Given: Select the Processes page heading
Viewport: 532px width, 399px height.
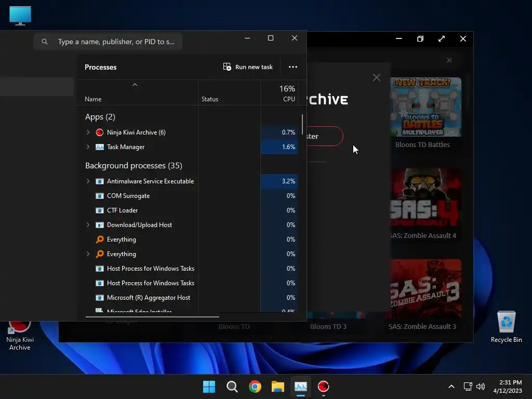Looking at the screenshot, I should 100,67.
